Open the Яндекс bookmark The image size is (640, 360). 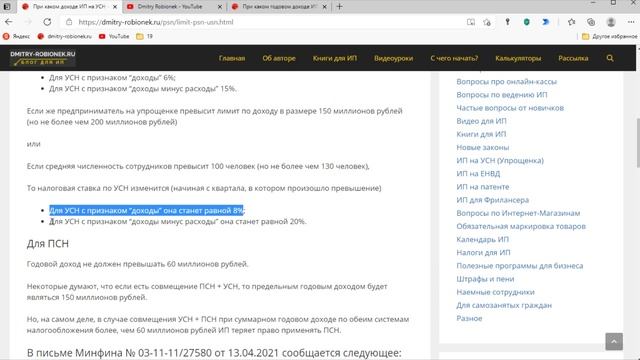[x=16, y=36]
